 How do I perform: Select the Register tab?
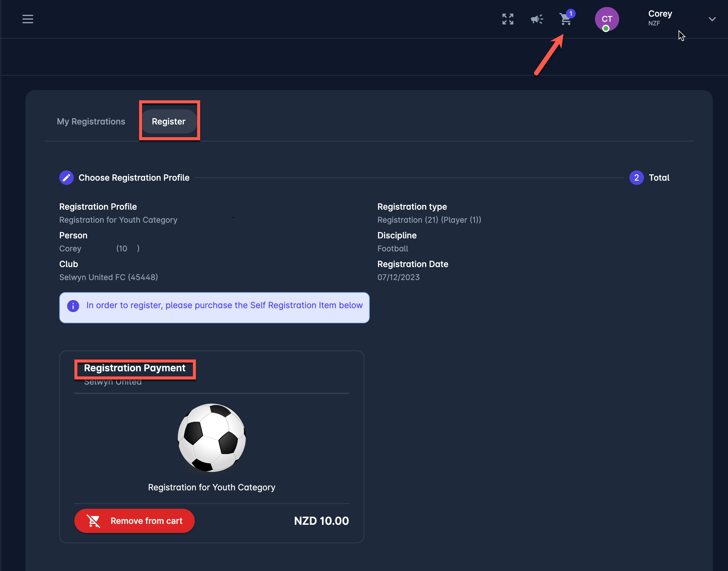[169, 121]
